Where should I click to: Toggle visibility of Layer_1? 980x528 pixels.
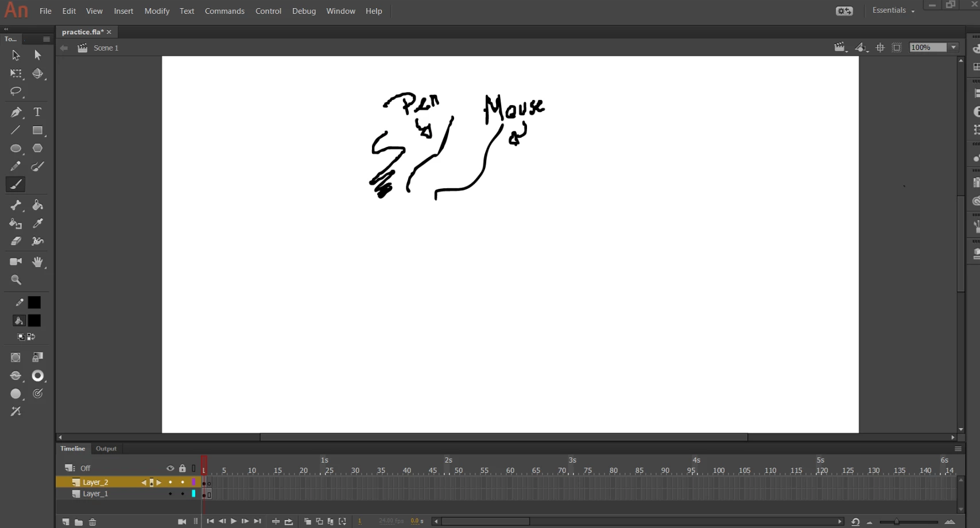click(170, 494)
